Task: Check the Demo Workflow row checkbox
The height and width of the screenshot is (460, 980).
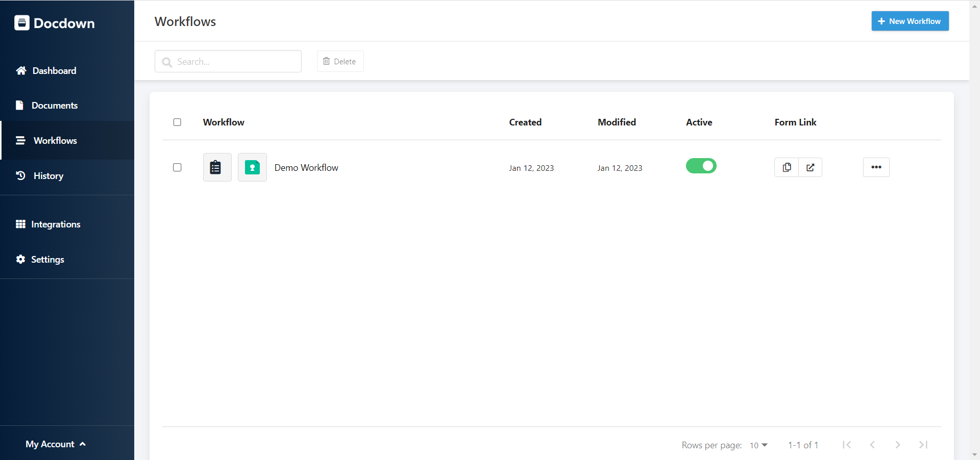Action: pyautogui.click(x=177, y=167)
